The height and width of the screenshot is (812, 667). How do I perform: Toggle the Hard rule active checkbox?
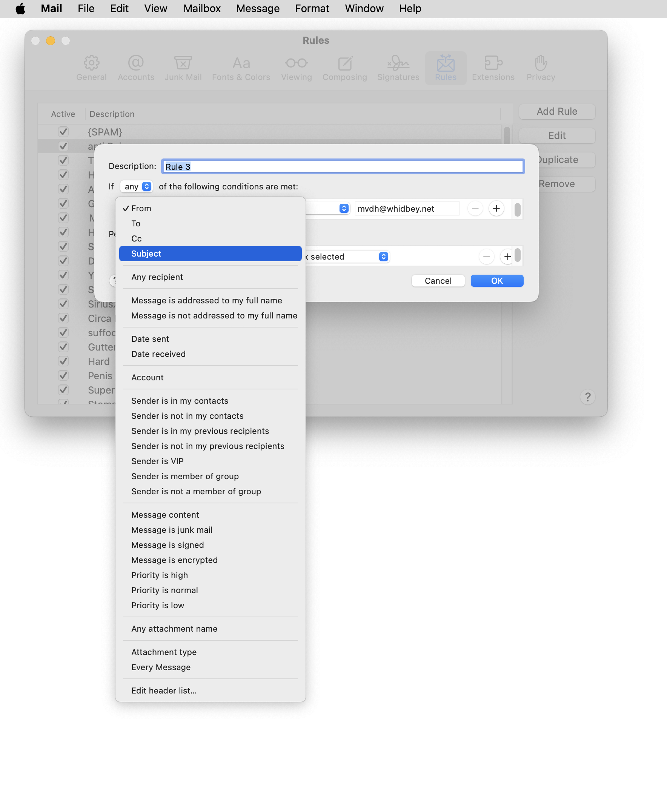coord(63,361)
